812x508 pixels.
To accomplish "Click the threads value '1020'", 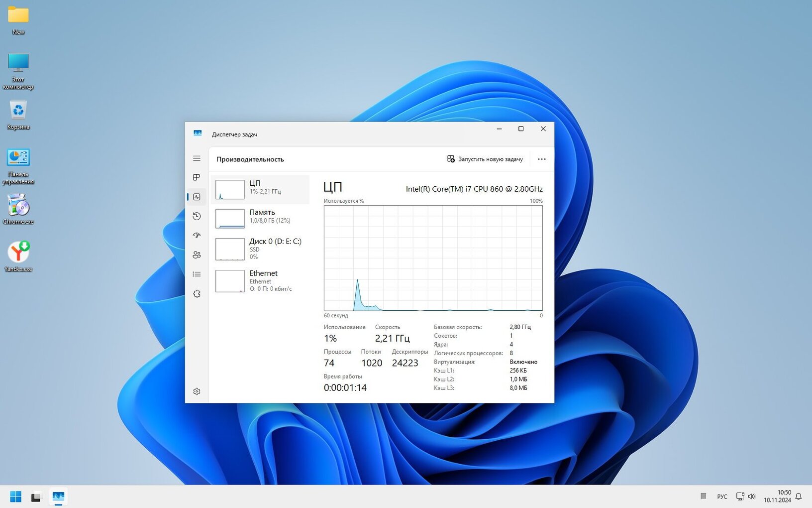I will click(x=372, y=363).
